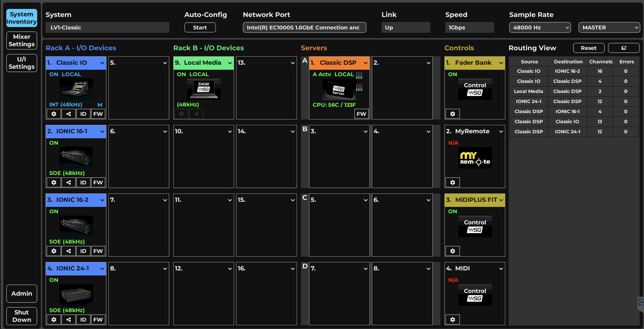Open empty server slot 2 dropdown

tap(428, 63)
